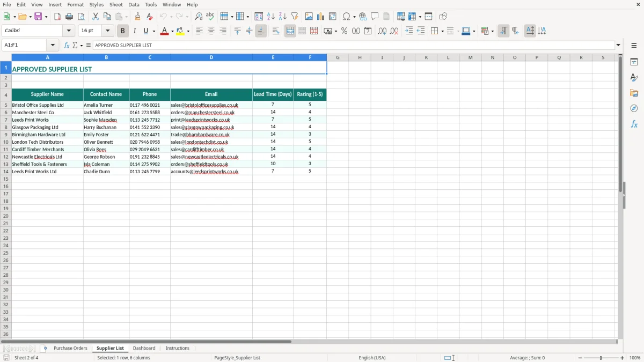Screen dimensions: 644x362
Task: Toggle Italic formatting
Action: tap(135, 31)
